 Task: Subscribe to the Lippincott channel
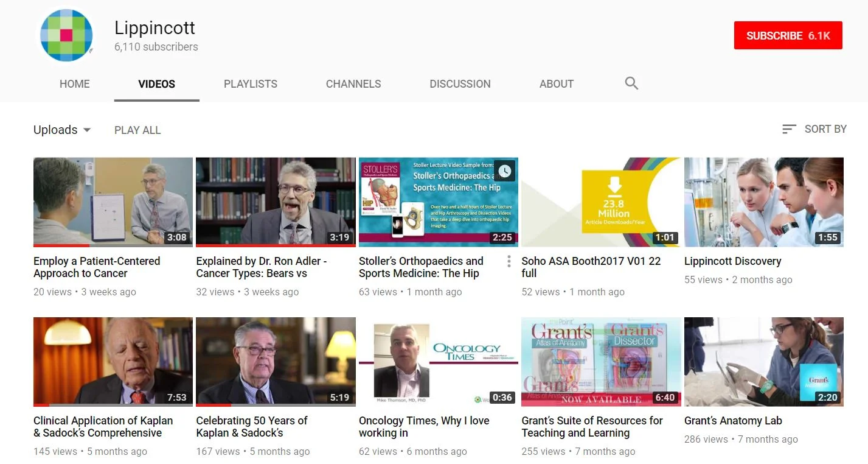788,35
